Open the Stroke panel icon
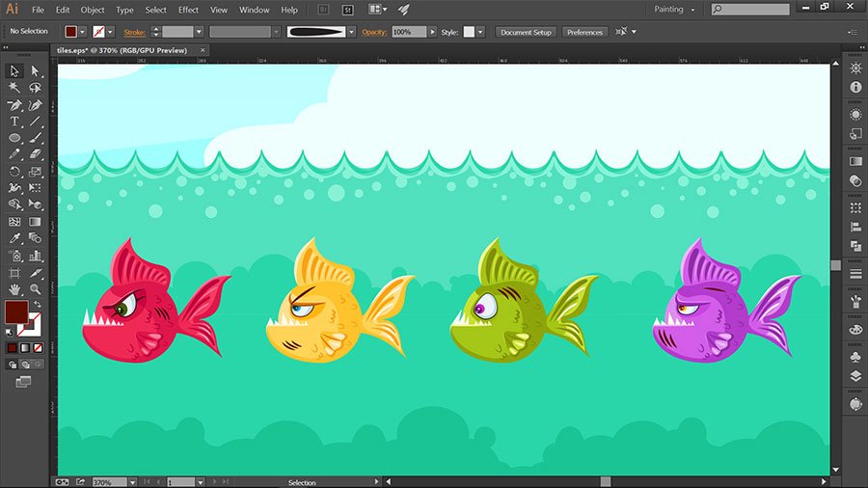The width and height of the screenshot is (868, 488). 855,273
